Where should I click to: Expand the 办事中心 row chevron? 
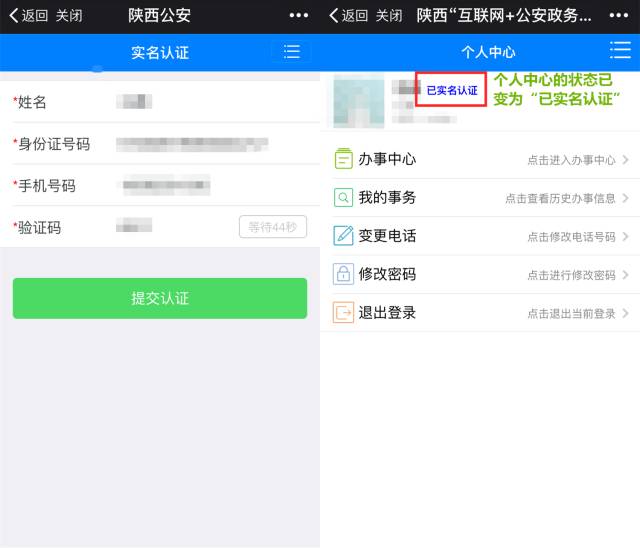coord(625,160)
